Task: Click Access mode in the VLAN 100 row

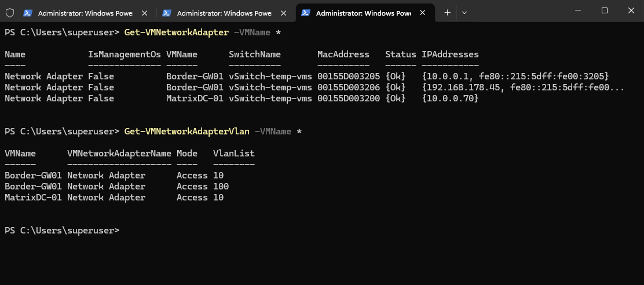Action: point(192,187)
